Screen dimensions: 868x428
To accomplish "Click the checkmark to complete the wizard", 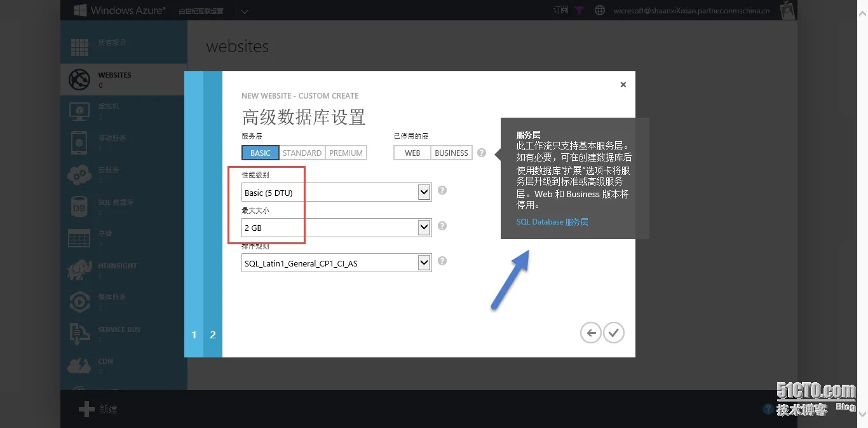I will [x=614, y=333].
